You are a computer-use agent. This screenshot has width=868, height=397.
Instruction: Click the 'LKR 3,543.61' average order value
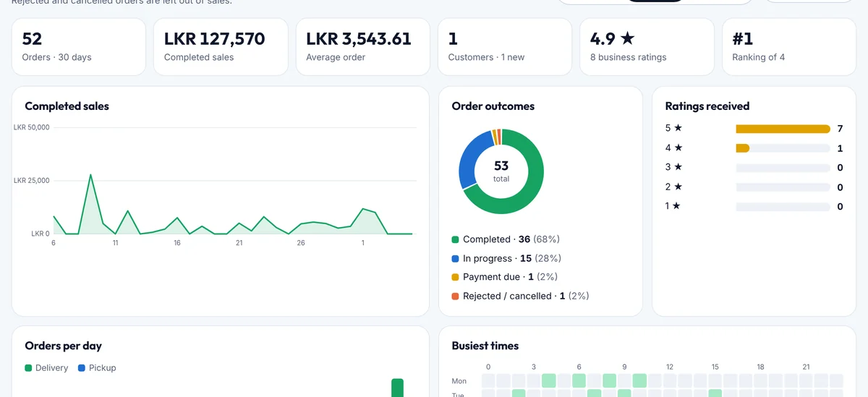[359, 38]
